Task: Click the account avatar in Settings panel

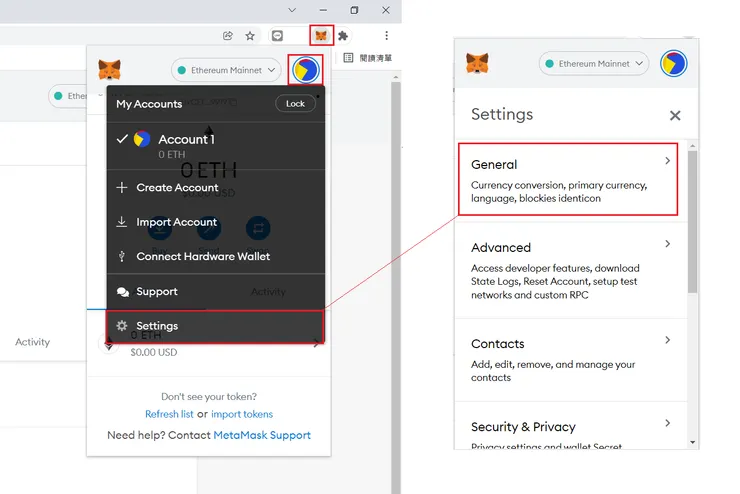Action: 673,64
